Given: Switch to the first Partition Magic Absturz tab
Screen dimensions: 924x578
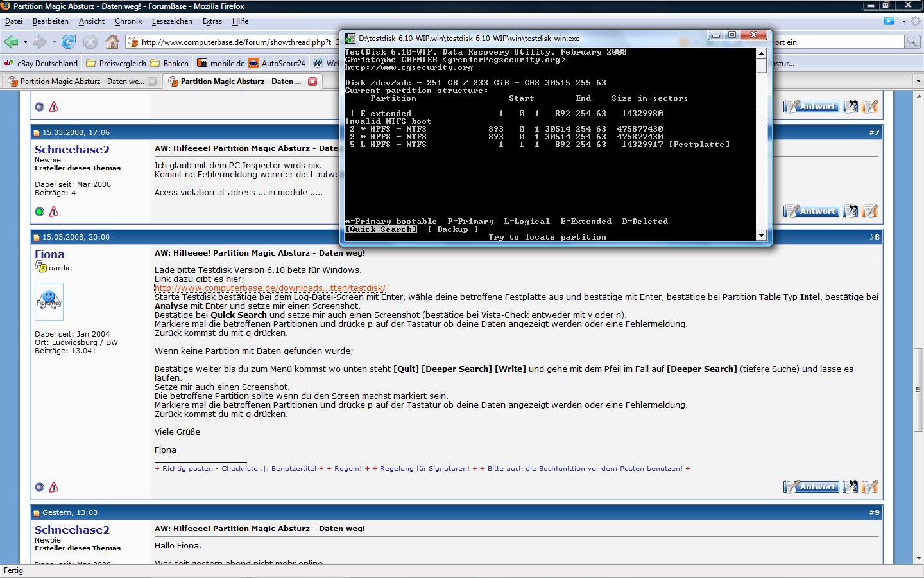Looking at the screenshot, I should (81, 82).
